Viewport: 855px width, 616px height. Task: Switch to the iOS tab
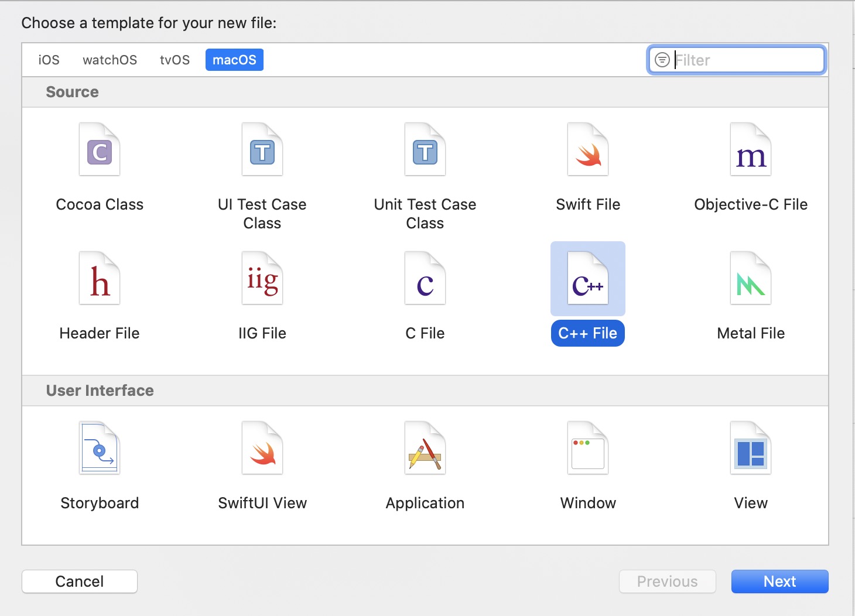(49, 60)
